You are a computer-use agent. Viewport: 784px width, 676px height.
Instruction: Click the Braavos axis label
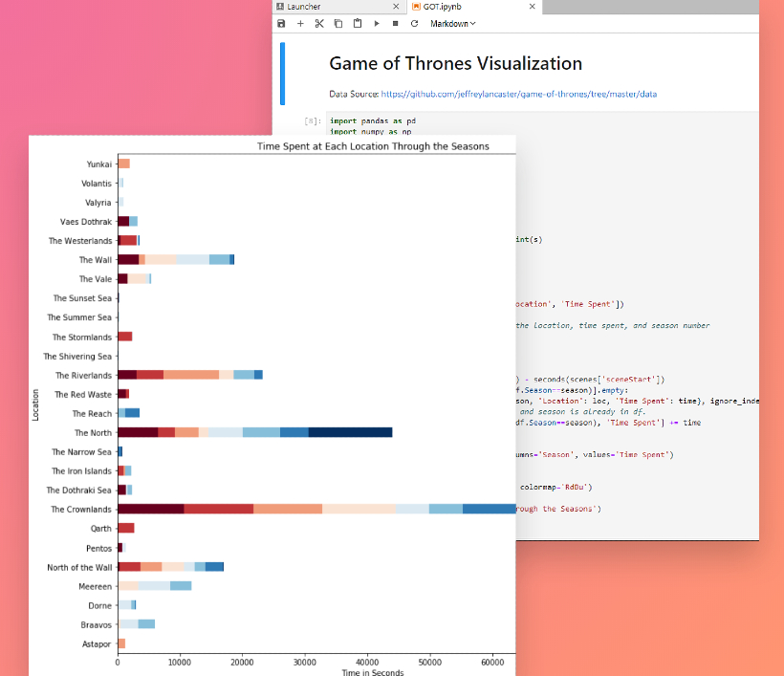click(x=96, y=625)
